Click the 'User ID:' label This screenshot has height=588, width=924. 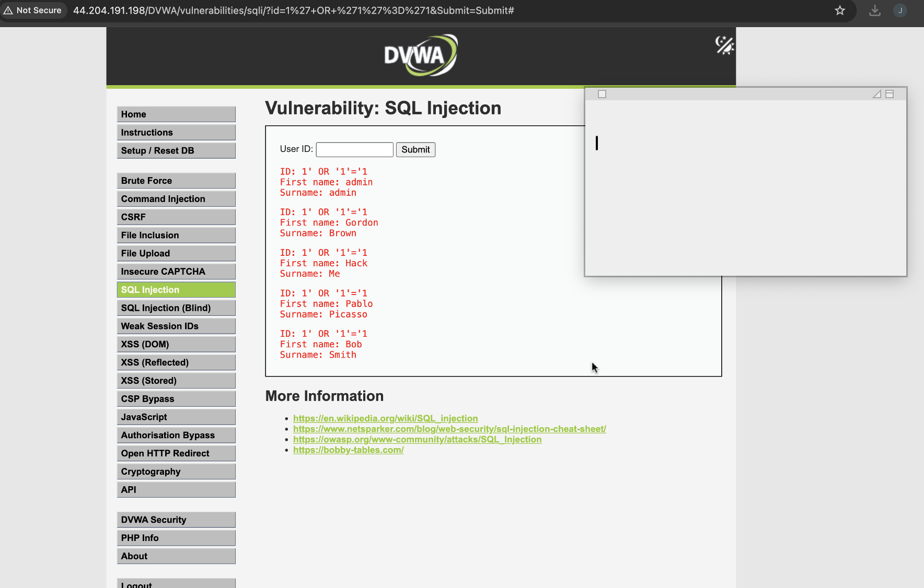296,149
